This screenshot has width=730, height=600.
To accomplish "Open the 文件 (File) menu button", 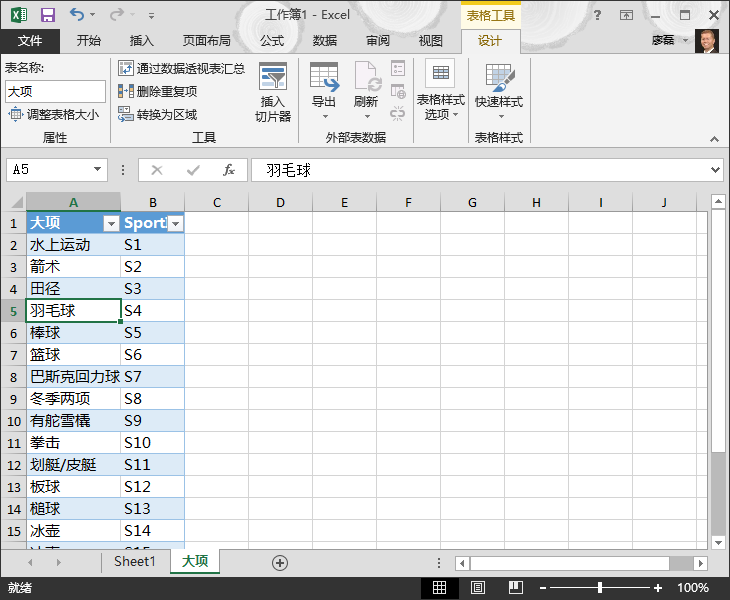I will [x=30, y=41].
